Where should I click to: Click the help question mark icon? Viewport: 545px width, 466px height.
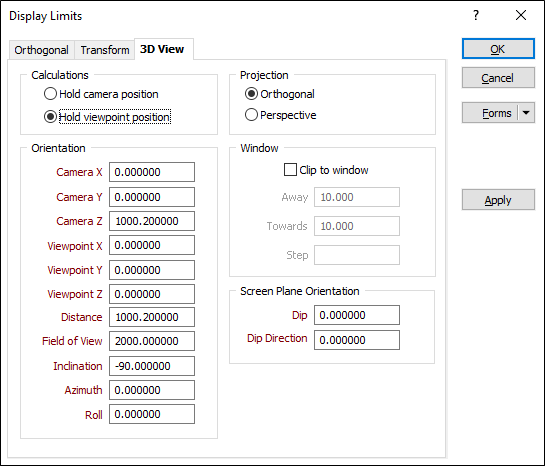476,15
